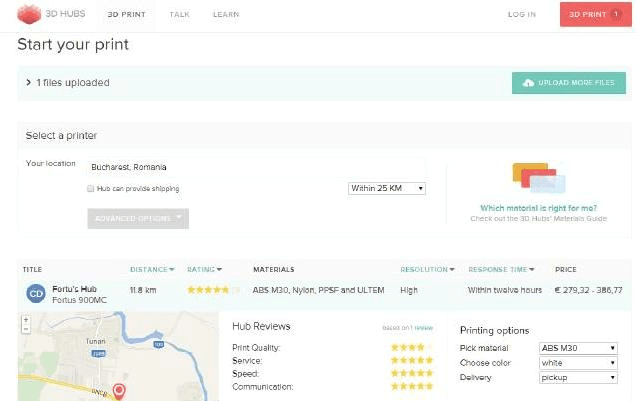Open the TALK navigation tab
The image size is (637, 401).
(x=180, y=15)
